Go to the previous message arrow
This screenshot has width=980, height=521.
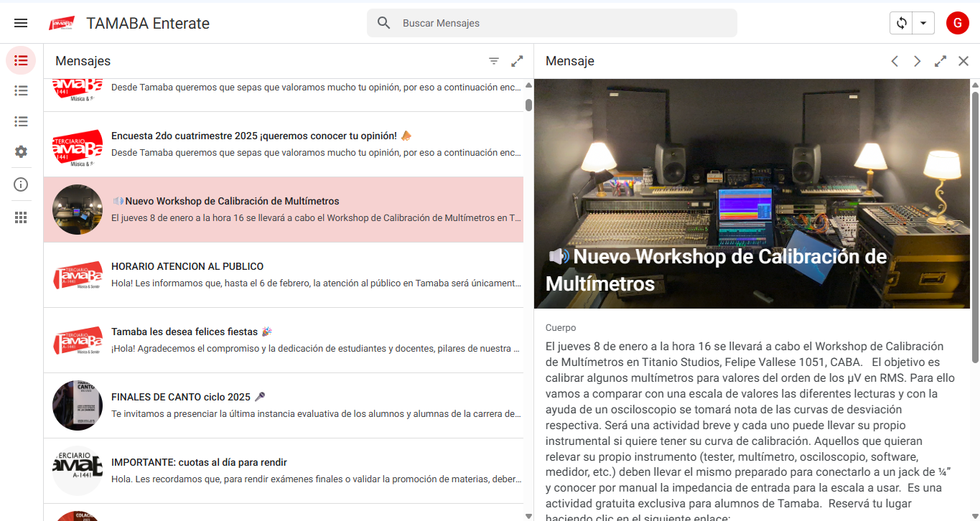pos(895,61)
